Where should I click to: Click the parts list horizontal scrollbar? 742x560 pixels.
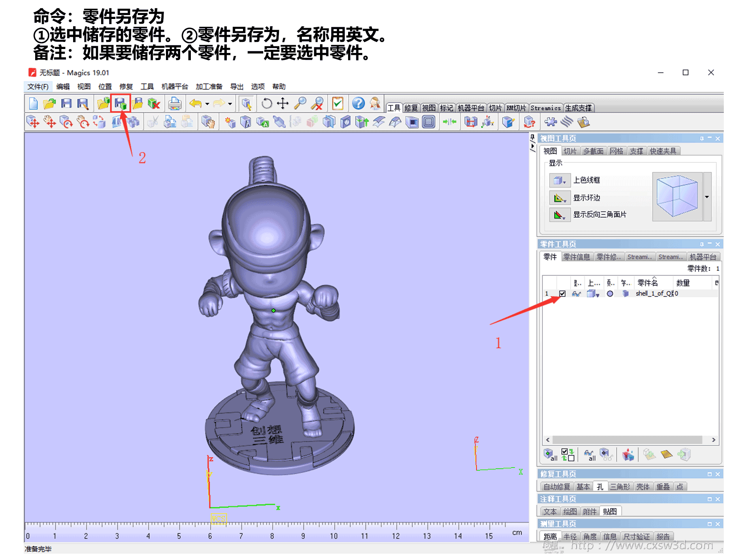(x=627, y=440)
